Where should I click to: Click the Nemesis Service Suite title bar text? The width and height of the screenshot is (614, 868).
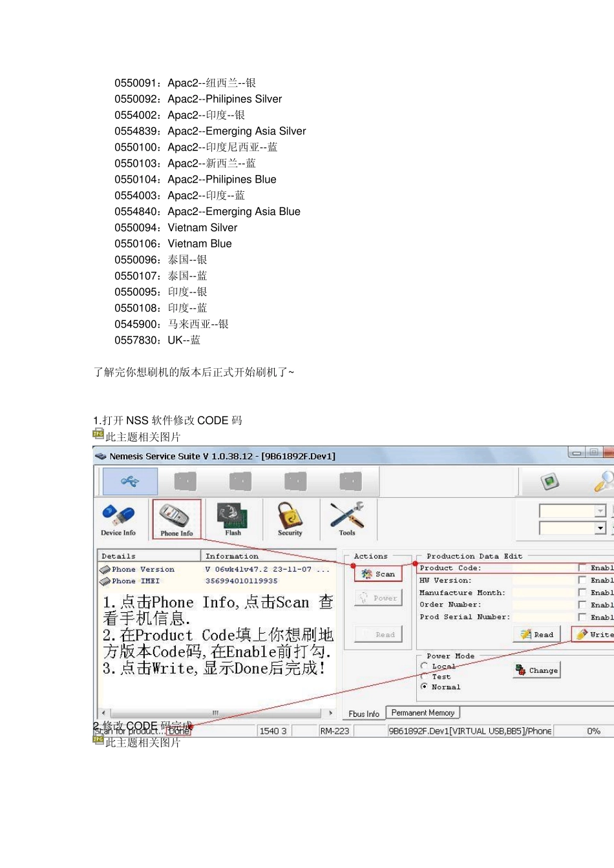point(222,456)
